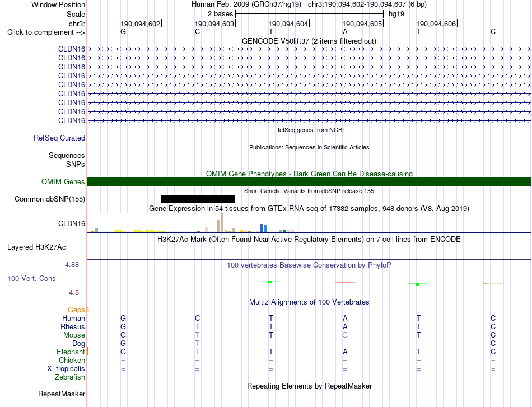The width and height of the screenshot is (532, 407).
Task: Select the X_tropicalis species label
Action: pyautogui.click(x=66, y=369)
